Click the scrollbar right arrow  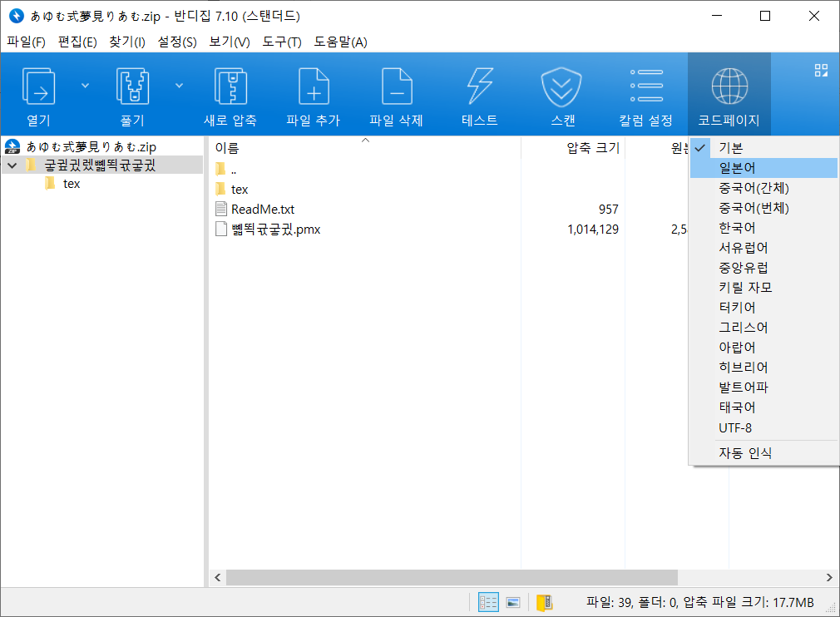point(828,577)
